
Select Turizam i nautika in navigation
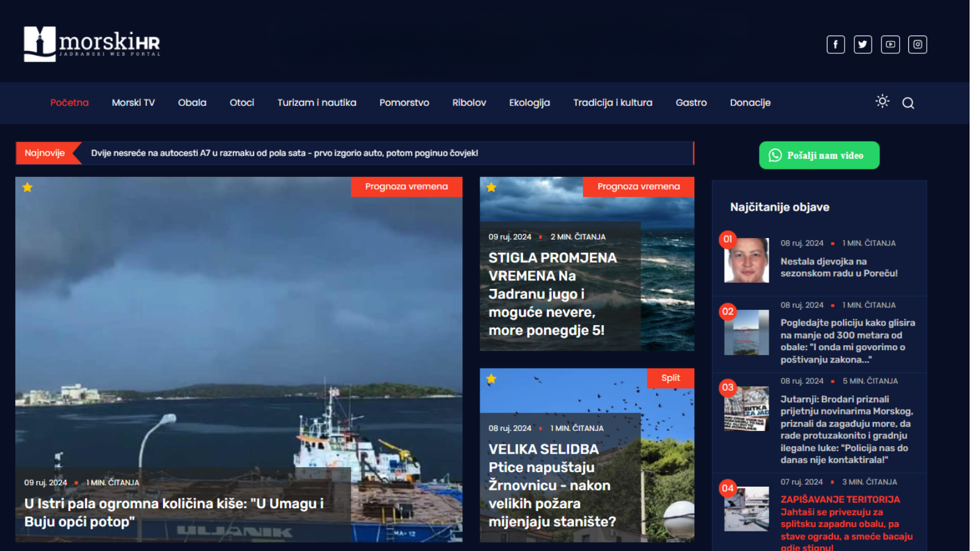(x=316, y=103)
